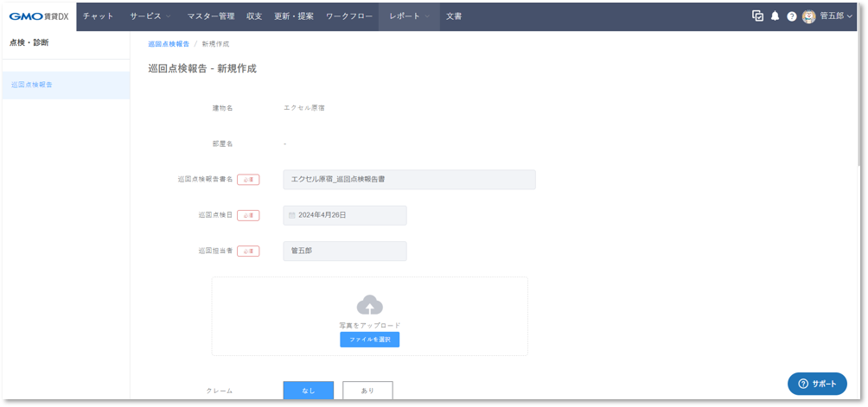Image resolution: width=868 pixels, height=407 pixels.
Task: Select なし for クレーム
Action: pyautogui.click(x=309, y=391)
